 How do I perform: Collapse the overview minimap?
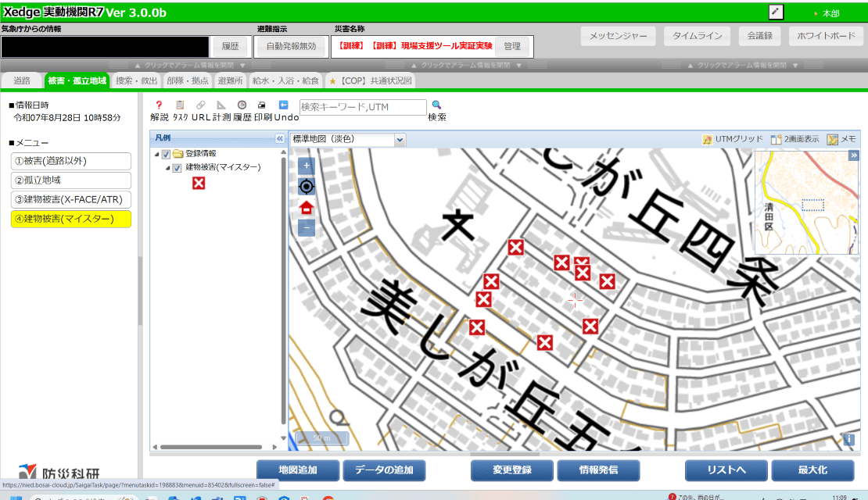(x=854, y=155)
